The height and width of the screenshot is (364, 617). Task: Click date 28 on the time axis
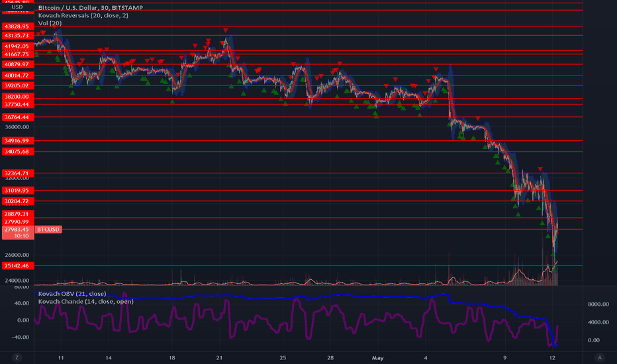(x=330, y=358)
